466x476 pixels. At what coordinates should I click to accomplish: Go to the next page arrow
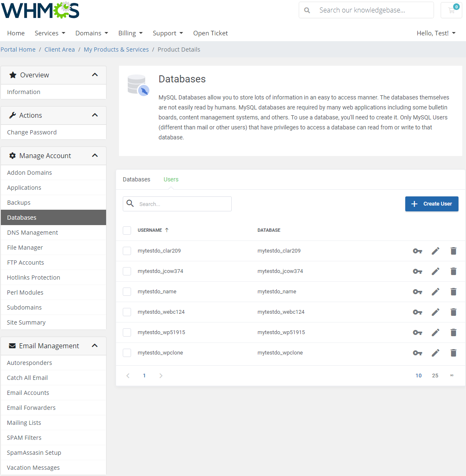(x=161, y=376)
